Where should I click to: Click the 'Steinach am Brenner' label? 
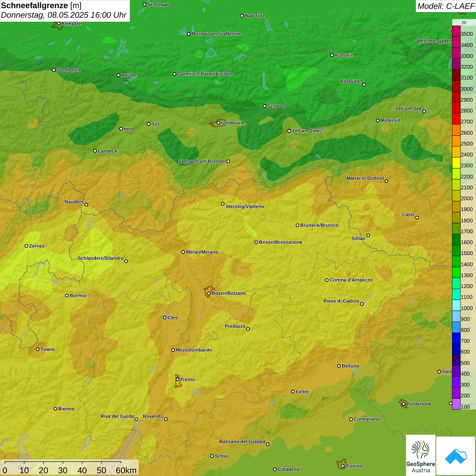pyautogui.click(x=202, y=161)
